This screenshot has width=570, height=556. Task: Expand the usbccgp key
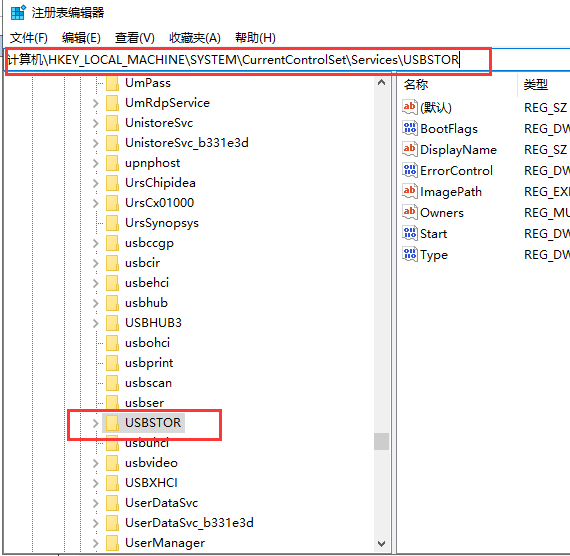(96, 243)
